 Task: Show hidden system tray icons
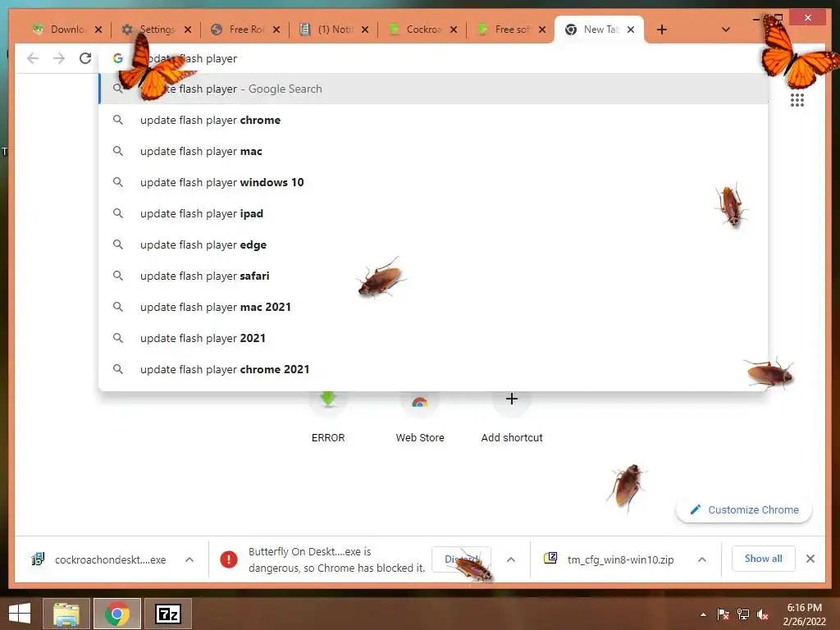pyautogui.click(x=703, y=614)
